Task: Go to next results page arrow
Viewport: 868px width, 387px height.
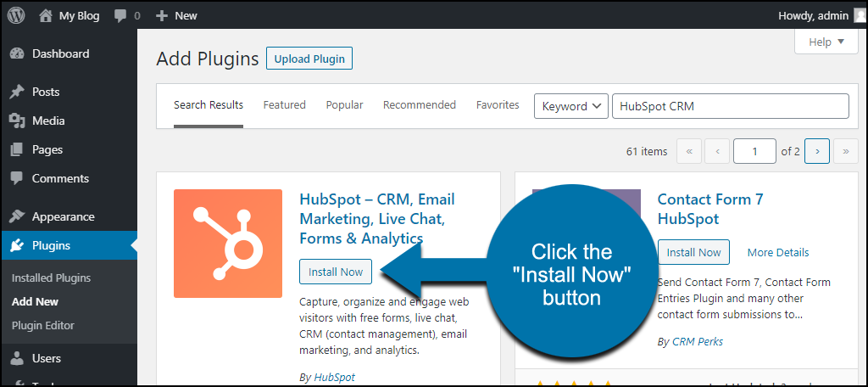Action: (x=817, y=151)
